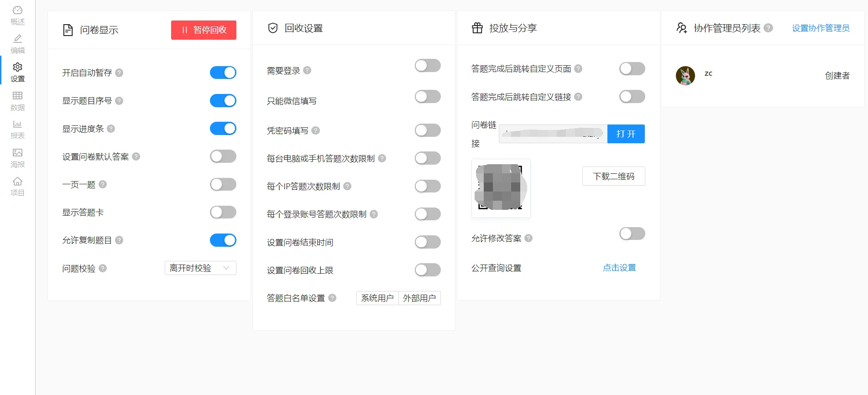The image size is (868, 395).
Task: Enable the 需要登录 switch
Action: (428, 66)
